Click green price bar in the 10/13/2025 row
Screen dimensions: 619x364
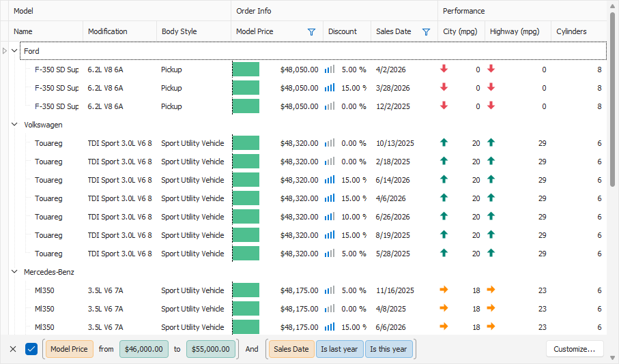[x=246, y=142]
